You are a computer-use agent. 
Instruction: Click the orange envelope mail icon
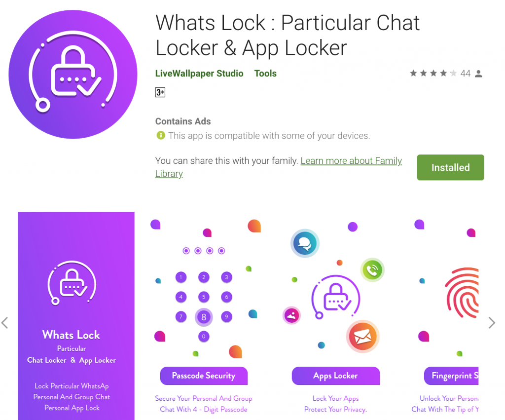point(362,337)
